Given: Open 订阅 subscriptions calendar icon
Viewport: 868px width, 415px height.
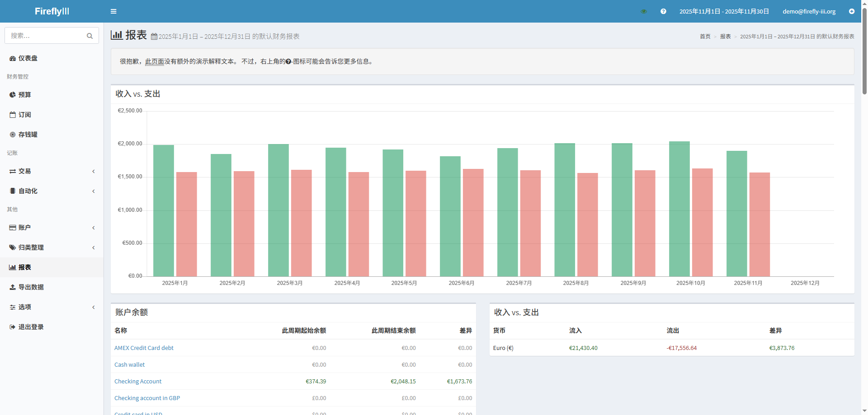Looking at the screenshot, I should click(13, 115).
